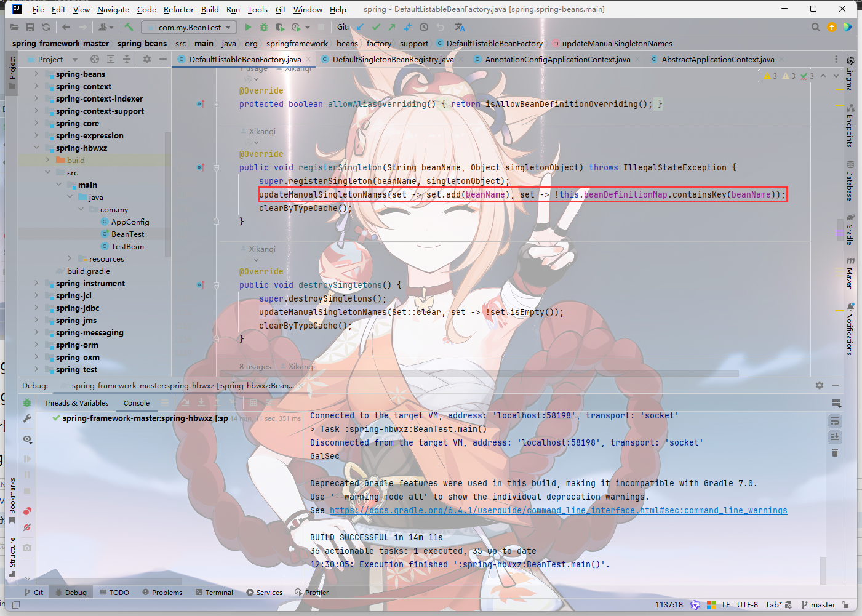
Task: Toggle the Gradle tool window on the right stripe
Action: tap(850, 230)
